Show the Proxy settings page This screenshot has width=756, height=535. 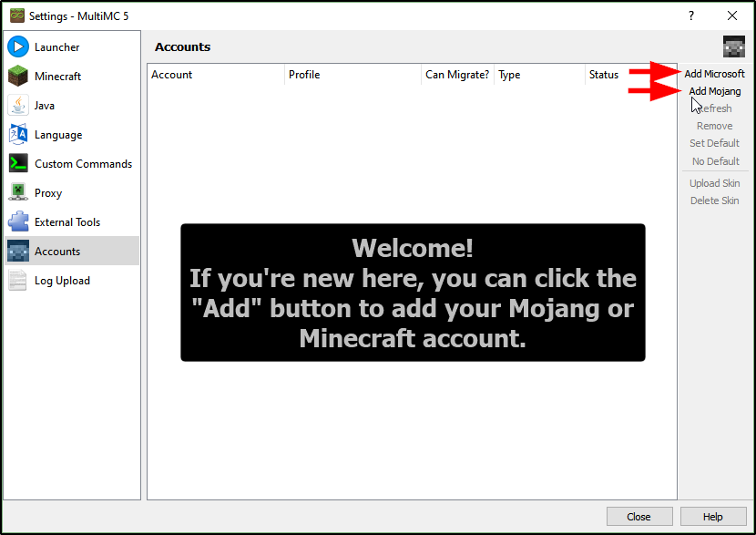pyautogui.click(x=72, y=193)
